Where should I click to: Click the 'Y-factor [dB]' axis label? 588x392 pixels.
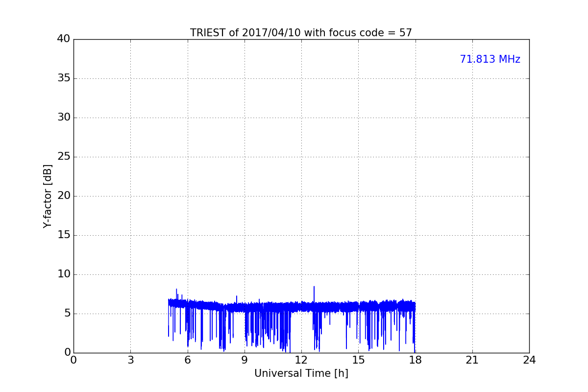point(48,196)
